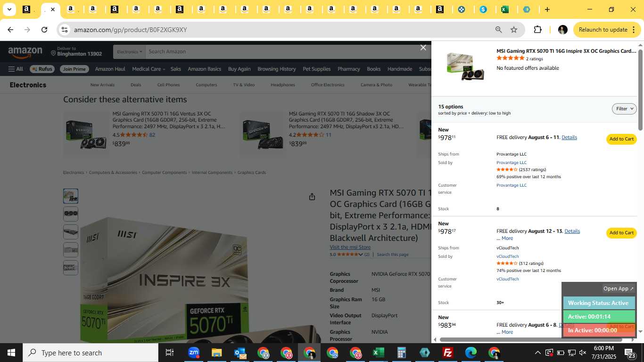
Task: Close the offers side panel with X
Action: click(x=423, y=48)
